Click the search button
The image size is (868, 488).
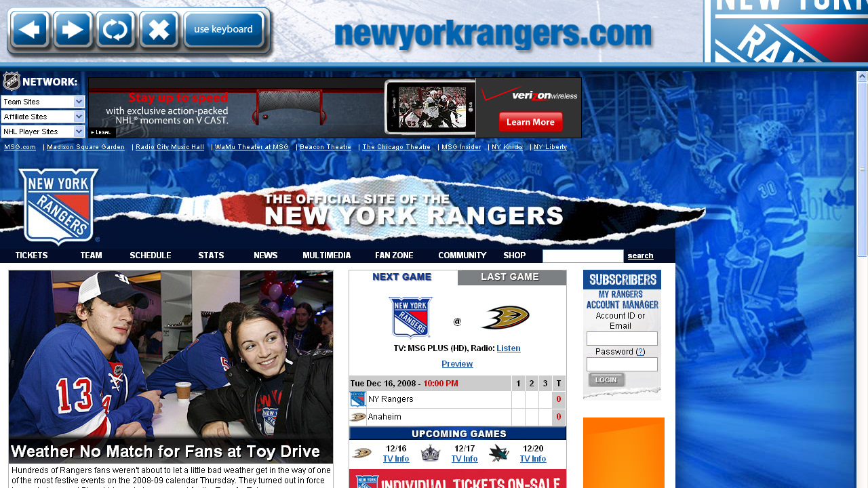[x=640, y=256]
